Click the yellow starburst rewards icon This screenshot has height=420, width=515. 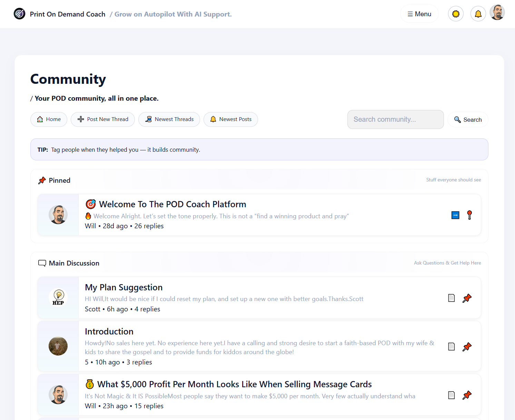[456, 13]
